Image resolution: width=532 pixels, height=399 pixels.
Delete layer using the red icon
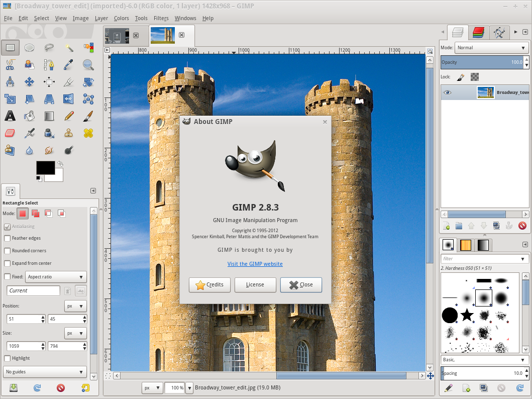522,226
